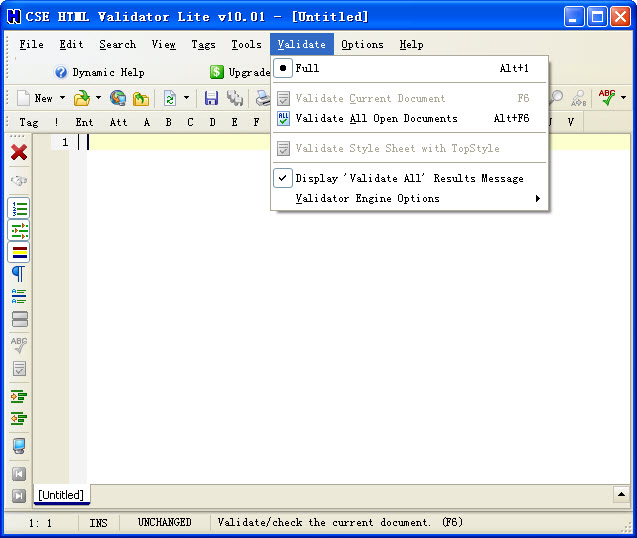
Task: Click the letter A button in the quick toolbar
Action: (x=147, y=122)
